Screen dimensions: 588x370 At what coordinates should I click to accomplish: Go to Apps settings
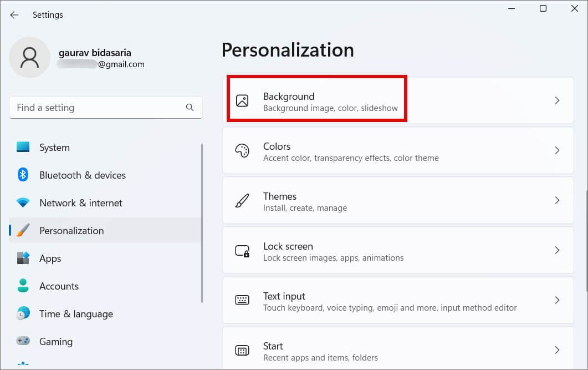pos(50,259)
